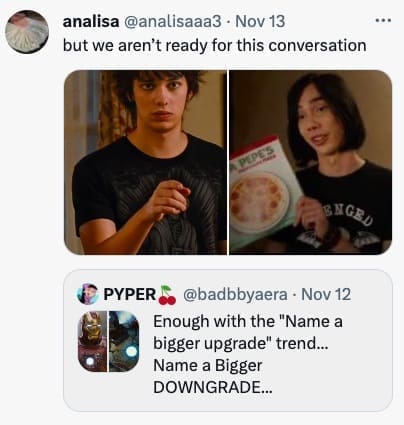
Task: Open the @badbbyaera handle
Action: 235,294
